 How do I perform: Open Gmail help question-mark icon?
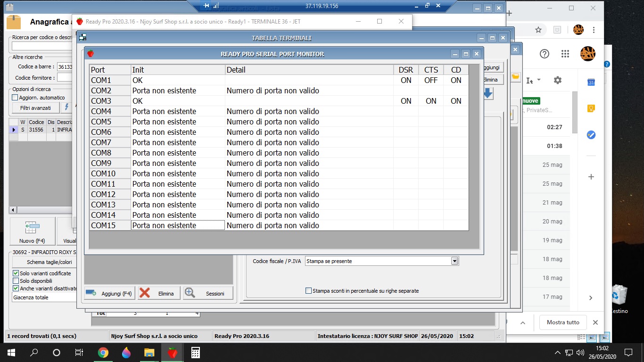545,54
